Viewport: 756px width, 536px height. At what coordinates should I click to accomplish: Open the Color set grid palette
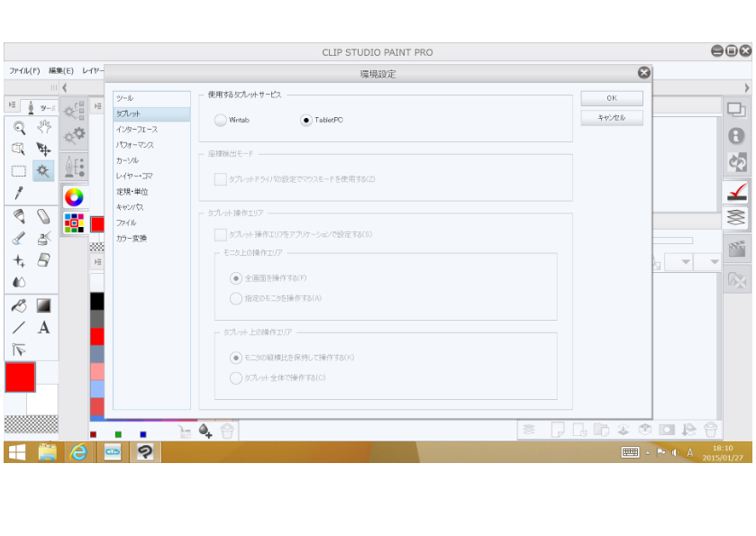74,223
